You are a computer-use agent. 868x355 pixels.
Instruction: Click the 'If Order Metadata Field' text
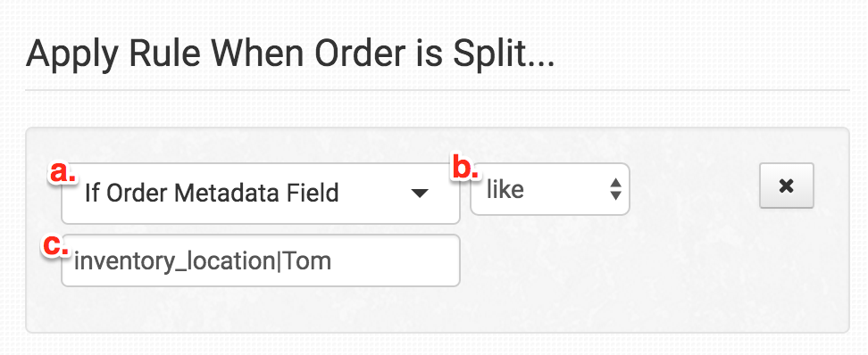click(x=212, y=193)
